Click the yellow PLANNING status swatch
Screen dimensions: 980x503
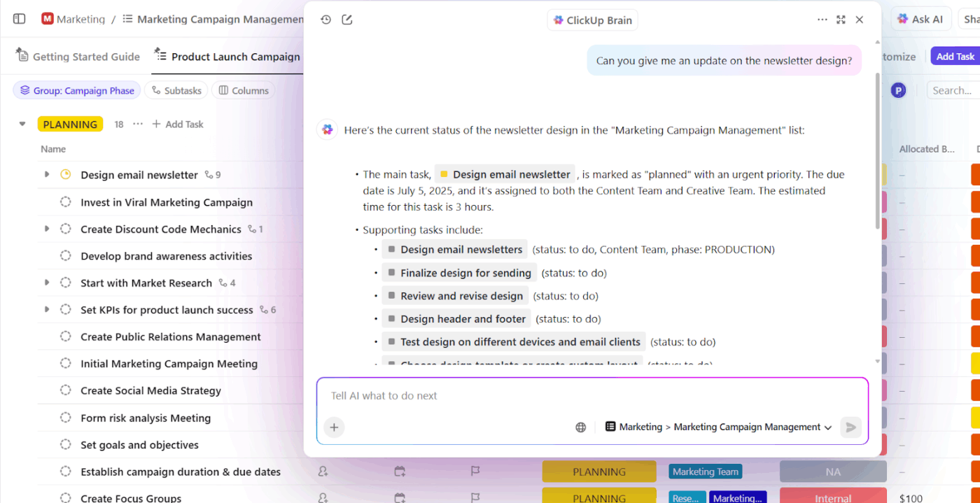70,123
